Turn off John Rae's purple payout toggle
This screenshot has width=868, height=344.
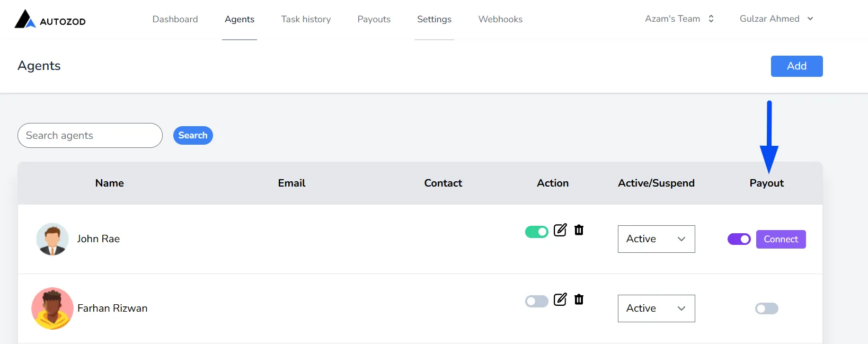click(x=739, y=239)
